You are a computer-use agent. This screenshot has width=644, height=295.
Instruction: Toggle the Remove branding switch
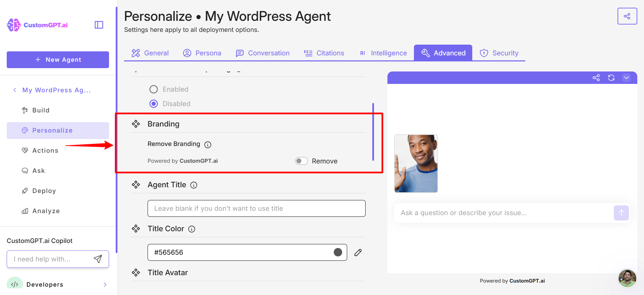click(301, 161)
